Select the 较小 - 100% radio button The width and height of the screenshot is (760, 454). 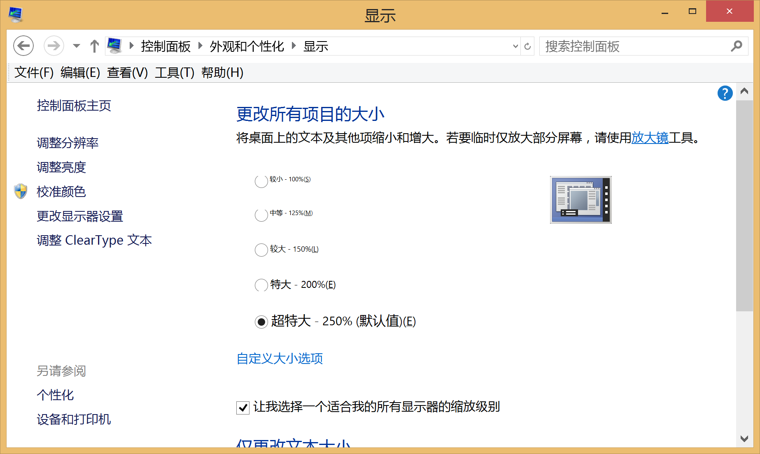point(261,181)
